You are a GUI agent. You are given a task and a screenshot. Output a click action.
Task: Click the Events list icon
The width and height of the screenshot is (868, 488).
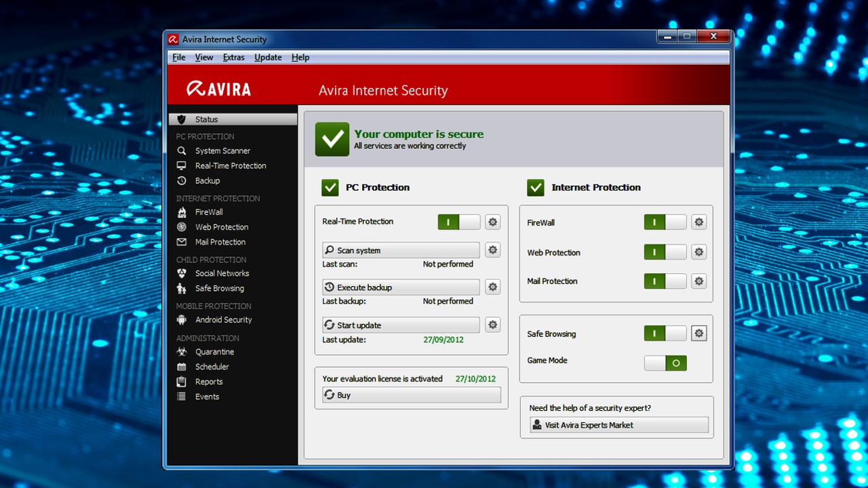[181, 396]
